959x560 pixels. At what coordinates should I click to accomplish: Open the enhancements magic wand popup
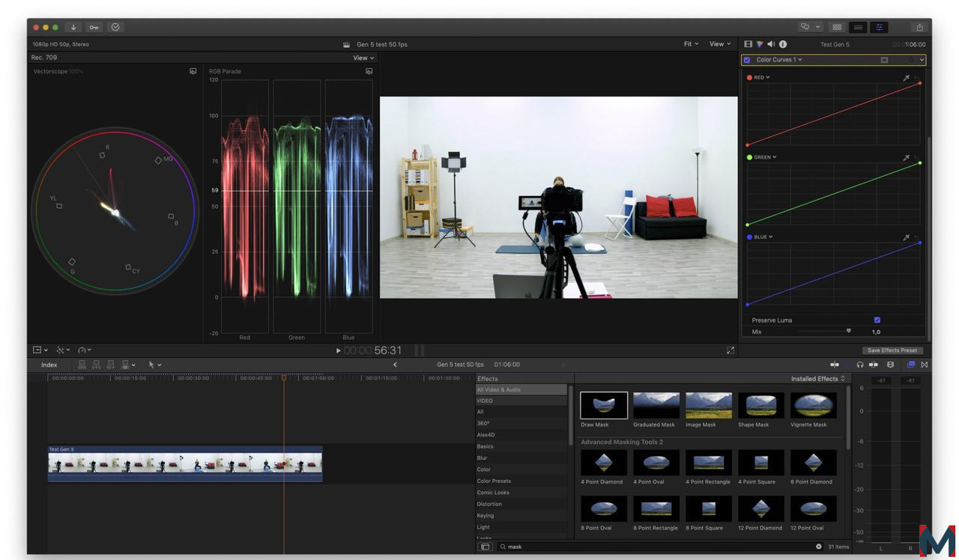click(63, 350)
